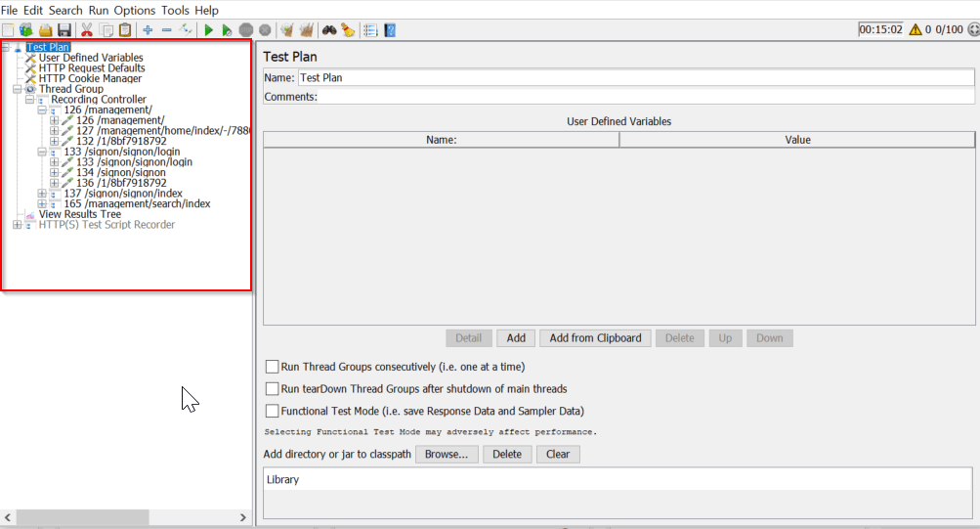Click the Help book toolbar icon
The image size is (980, 529).
coord(390,30)
